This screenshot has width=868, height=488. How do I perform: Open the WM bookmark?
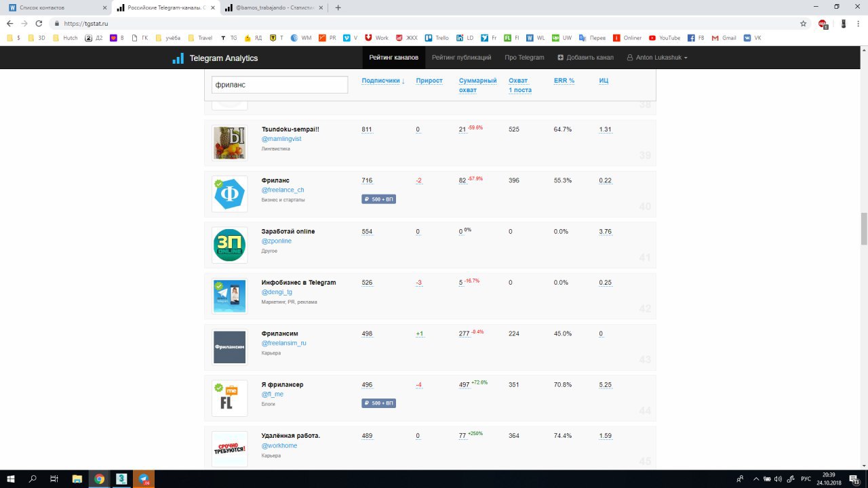pos(301,38)
